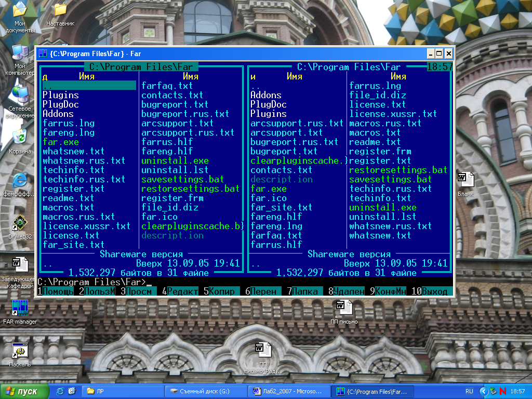Open the пуск Start button
This screenshot has width=532, height=399.
coord(24,391)
